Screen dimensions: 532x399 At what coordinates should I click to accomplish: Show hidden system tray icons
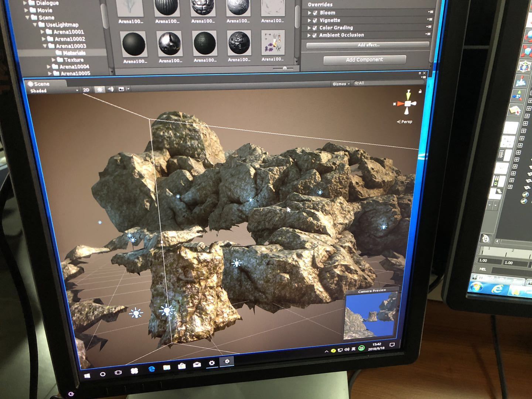tap(326, 351)
